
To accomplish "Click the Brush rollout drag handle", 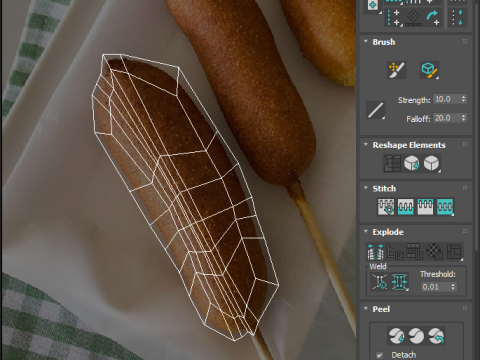I will (x=465, y=41).
